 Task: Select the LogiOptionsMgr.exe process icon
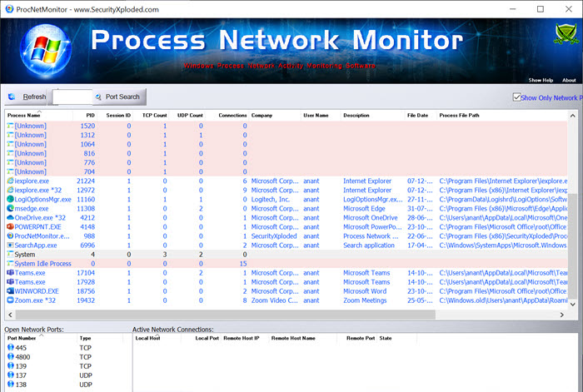[10, 199]
